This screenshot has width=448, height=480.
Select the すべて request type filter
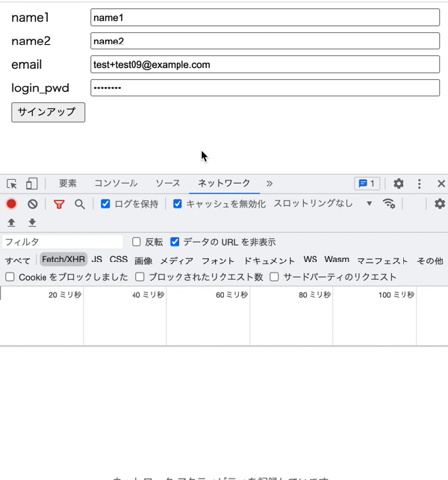(x=18, y=261)
